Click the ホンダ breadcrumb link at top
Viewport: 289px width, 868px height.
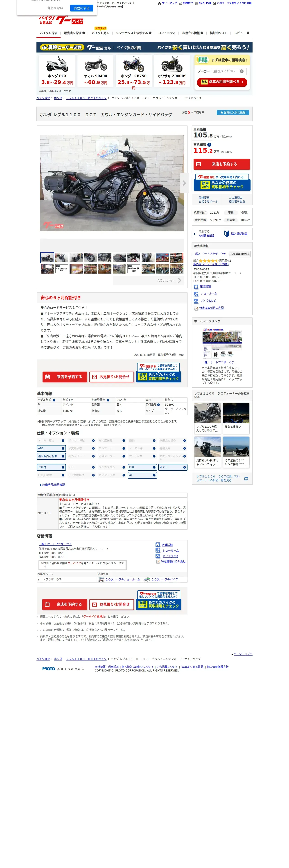tap(58, 98)
